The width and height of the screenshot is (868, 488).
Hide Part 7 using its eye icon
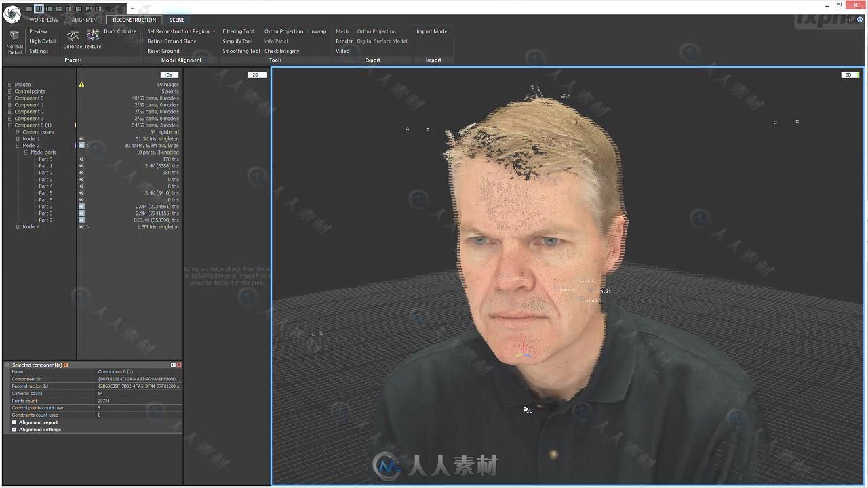(x=81, y=207)
